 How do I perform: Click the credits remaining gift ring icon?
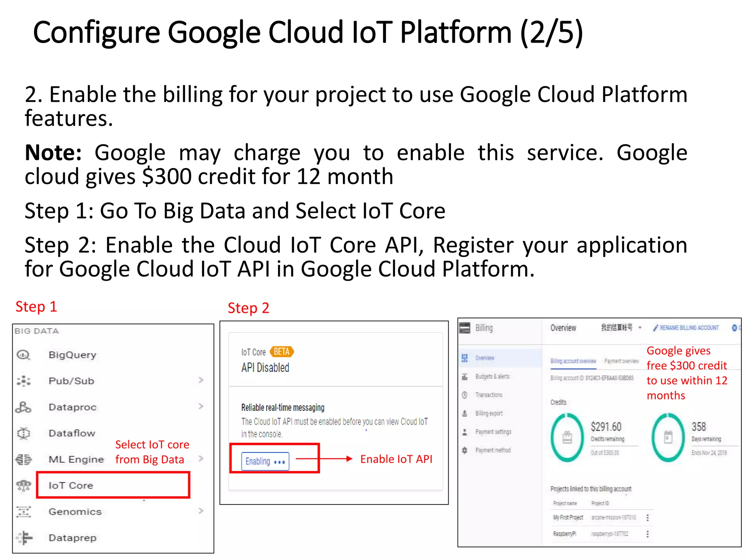567,437
